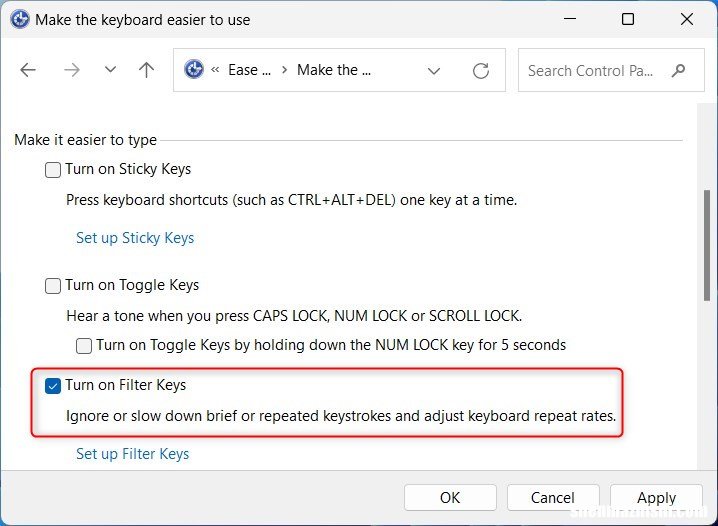This screenshot has width=718, height=526.
Task: Click the vertical scrollbar thumb
Action: pyautogui.click(x=707, y=245)
